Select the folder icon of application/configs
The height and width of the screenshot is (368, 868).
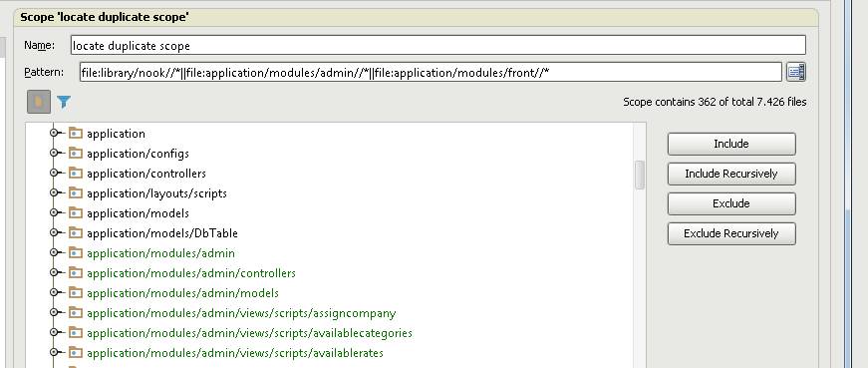[76, 153]
